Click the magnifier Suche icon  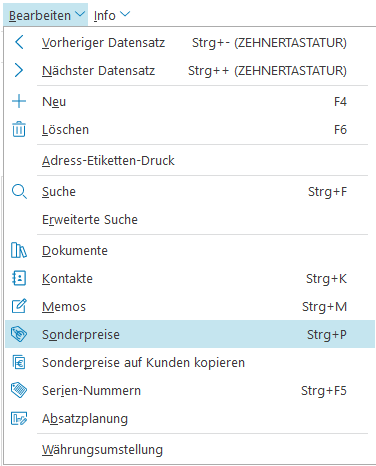click(19, 192)
